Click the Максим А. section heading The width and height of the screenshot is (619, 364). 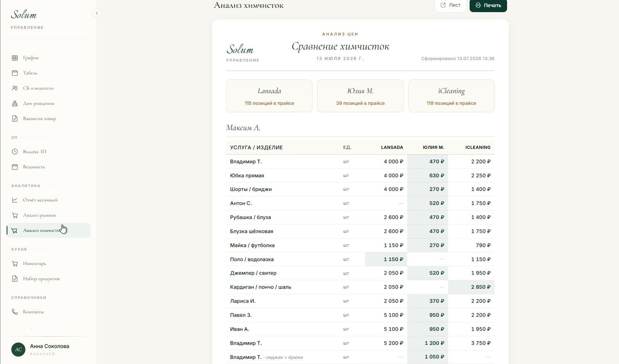click(243, 128)
